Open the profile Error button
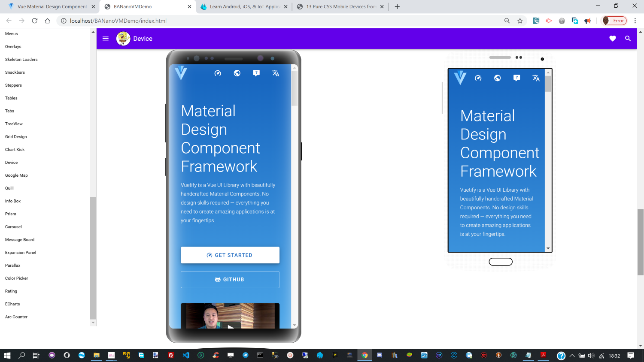 tap(614, 21)
